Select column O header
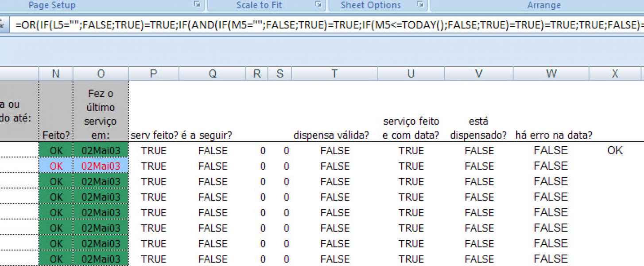644x266 pixels. pos(101,74)
